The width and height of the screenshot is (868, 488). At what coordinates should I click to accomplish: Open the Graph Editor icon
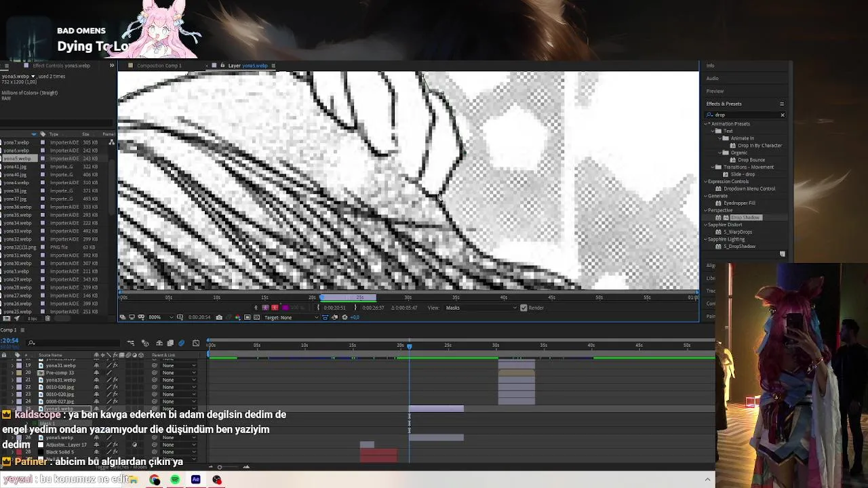point(196,343)
